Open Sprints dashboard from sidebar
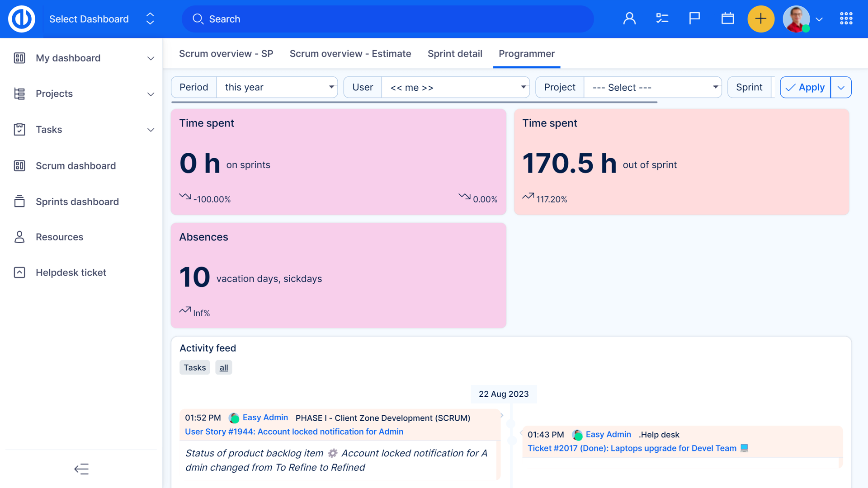 coord(77,202)
